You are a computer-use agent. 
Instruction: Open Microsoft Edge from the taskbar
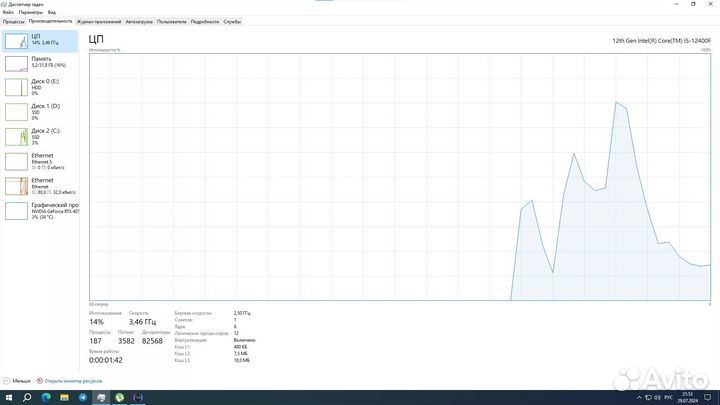(x=46, y=397)
